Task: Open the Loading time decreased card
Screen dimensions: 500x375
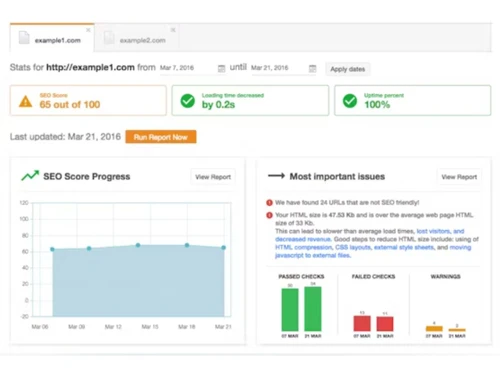Action: 250,100
